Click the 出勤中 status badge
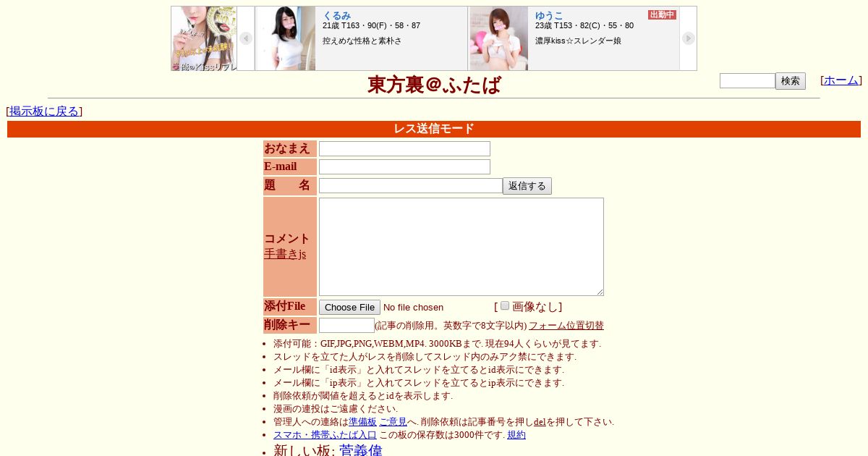 pos(662,14)
